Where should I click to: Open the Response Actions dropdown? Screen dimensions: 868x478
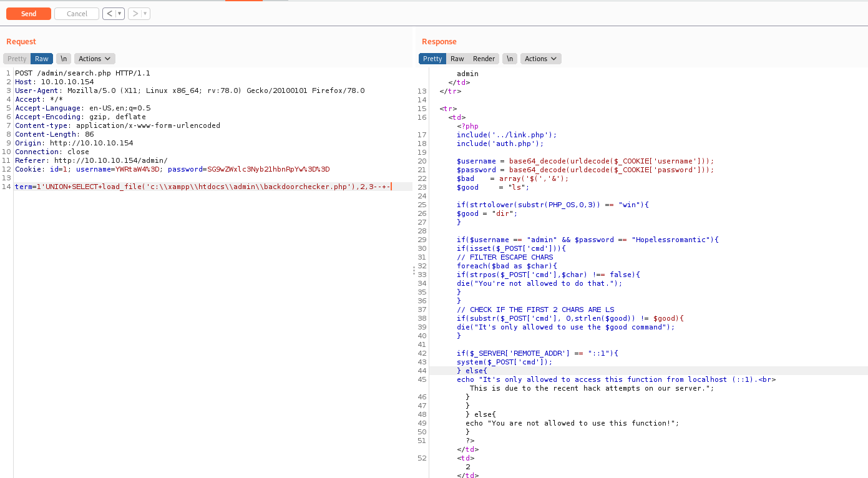[540, 59]
